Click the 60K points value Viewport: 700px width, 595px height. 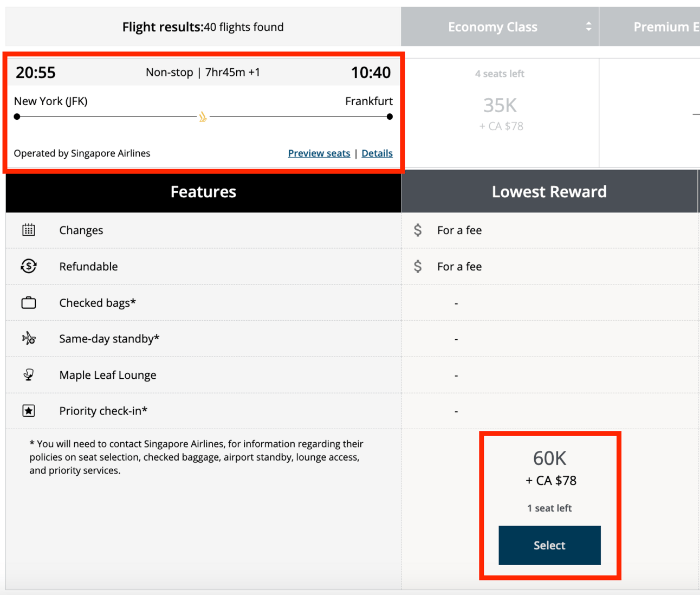(549, 458)
